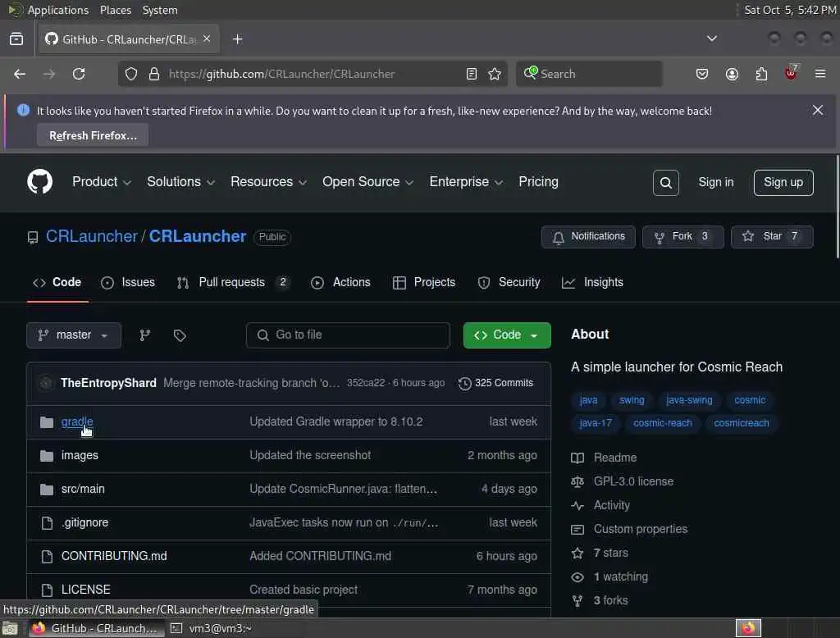
Task: Click the Sign up button
Action: pos(783,183)
